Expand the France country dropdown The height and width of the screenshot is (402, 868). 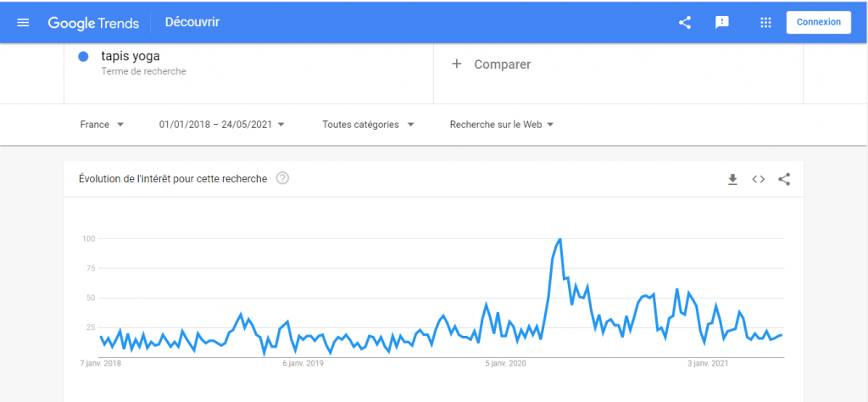tap(102, 125)
